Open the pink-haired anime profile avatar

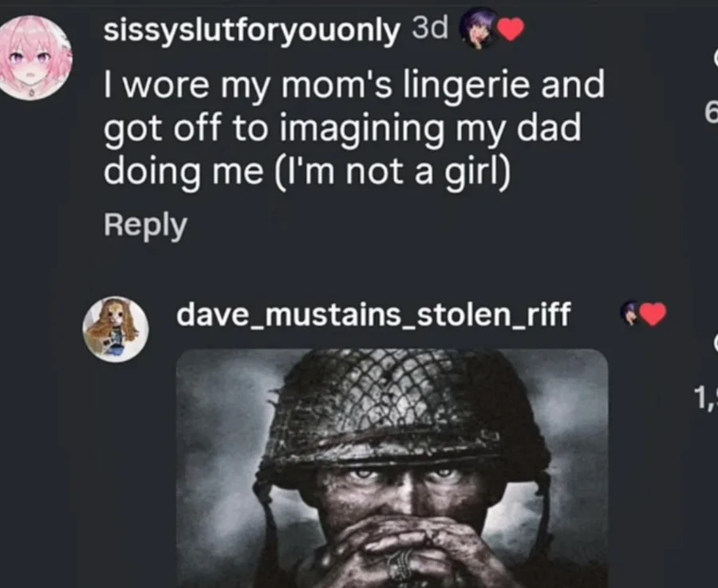[35, 57]
